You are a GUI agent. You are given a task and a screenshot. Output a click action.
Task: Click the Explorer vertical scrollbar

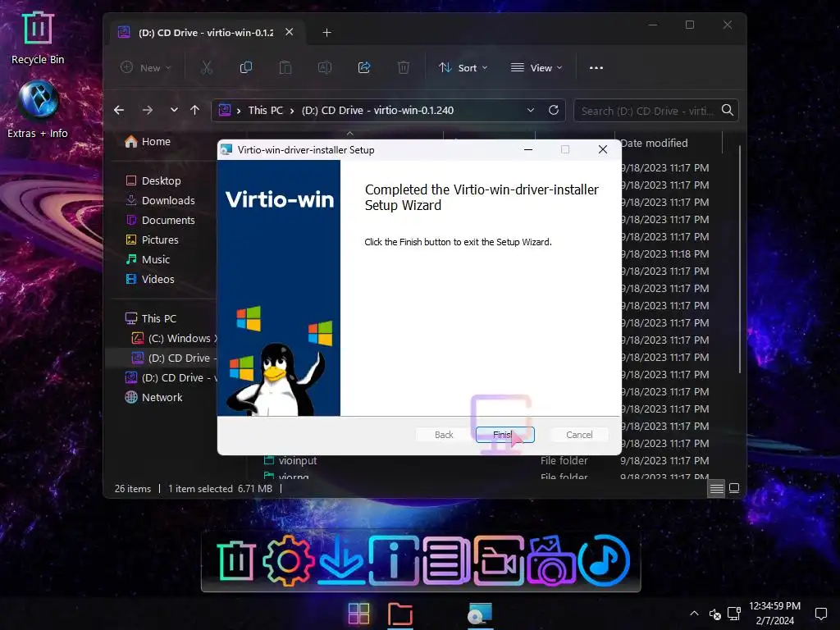[x=740, y=260]
